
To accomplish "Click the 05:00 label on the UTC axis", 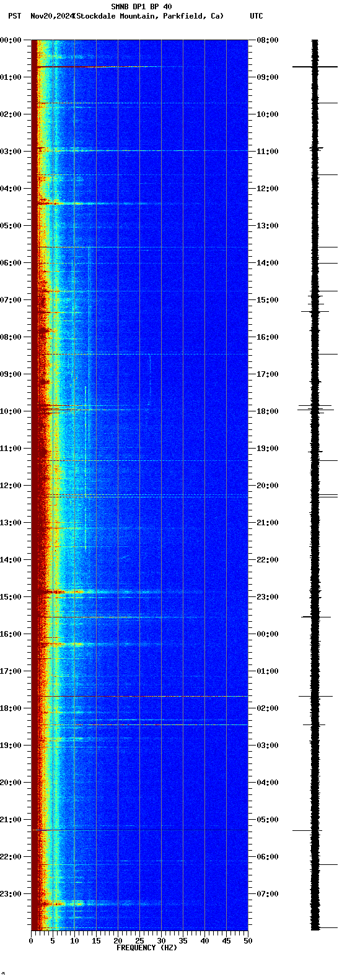I will coord(268,820).
